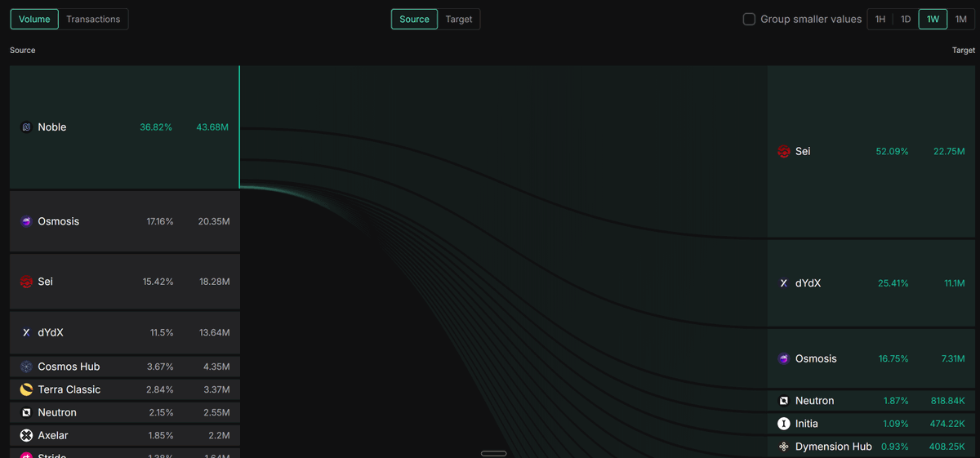
Task: Click the Initia icon
Action: point(784,424)
